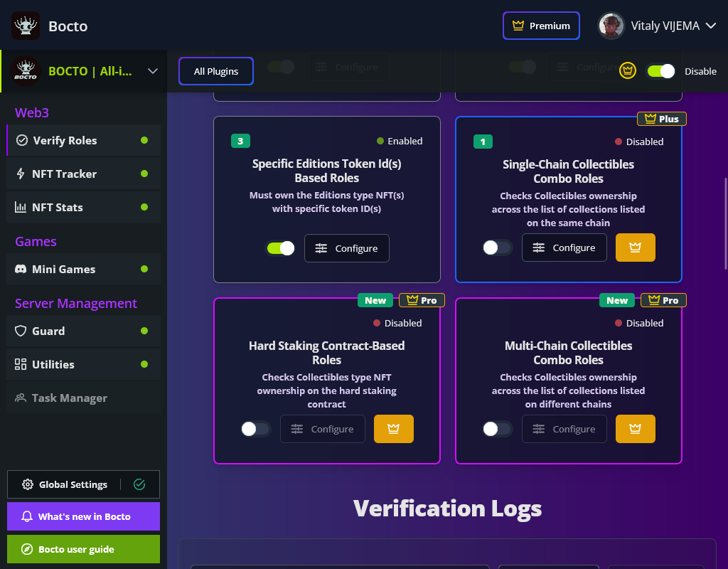Configure Specific Editions Token Id roles
The width and height of the screenshot is (728, 569).
tap(347, 248)
